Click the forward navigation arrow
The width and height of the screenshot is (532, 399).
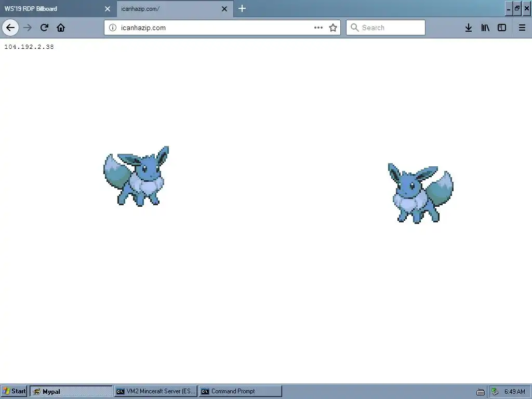pyautogui.click(x=28, y=28)
